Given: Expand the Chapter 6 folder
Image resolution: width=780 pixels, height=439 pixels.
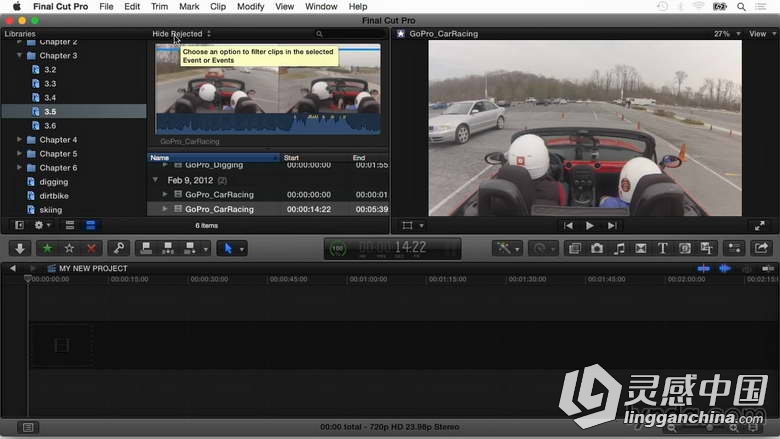Looking at the screenshot, I should 19,168.
